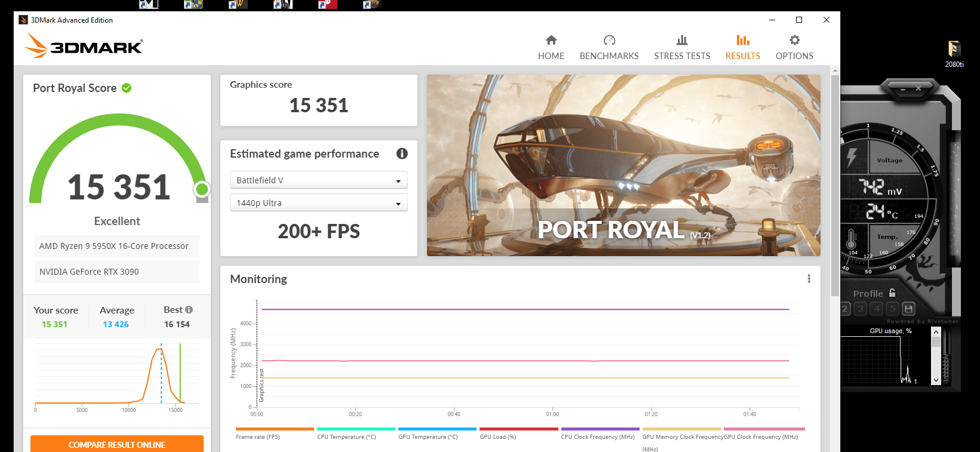This screenshot has width=980, height=452.
Task: Click the info icon next to Best score
Action: pyautogui.click(x=189, y=309)
